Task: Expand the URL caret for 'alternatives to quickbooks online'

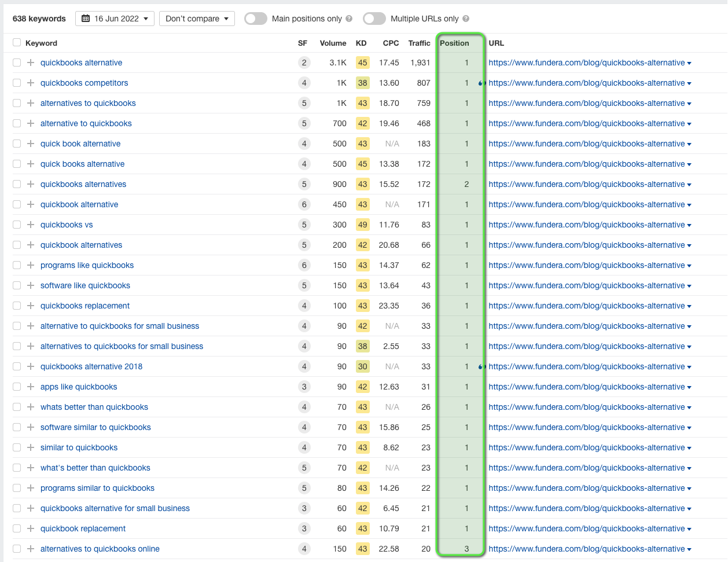Action: [x=689, y=549]
